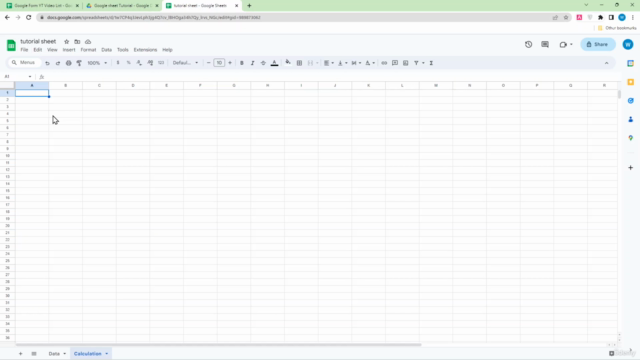Open vertical align dropdown
Screen dimensions: 640x360
tap(342, 63)
